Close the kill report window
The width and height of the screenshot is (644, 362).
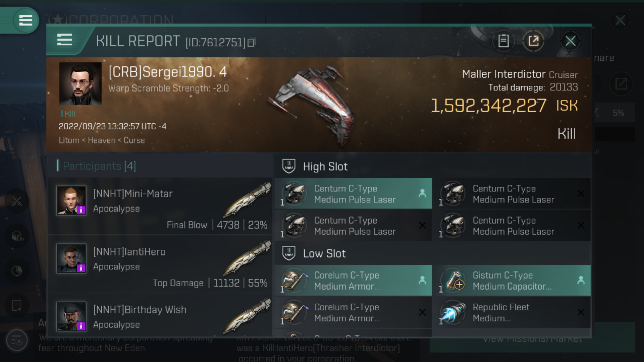click(x=570, y=41)
